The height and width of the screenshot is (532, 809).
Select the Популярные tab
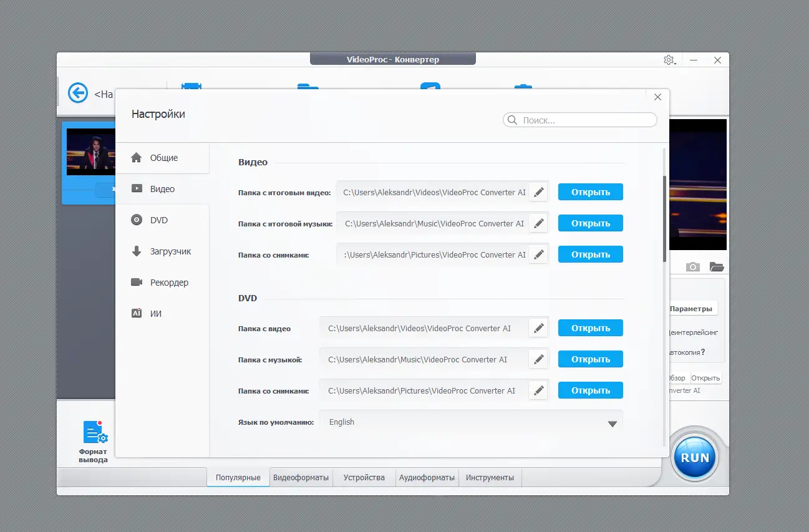238,478
